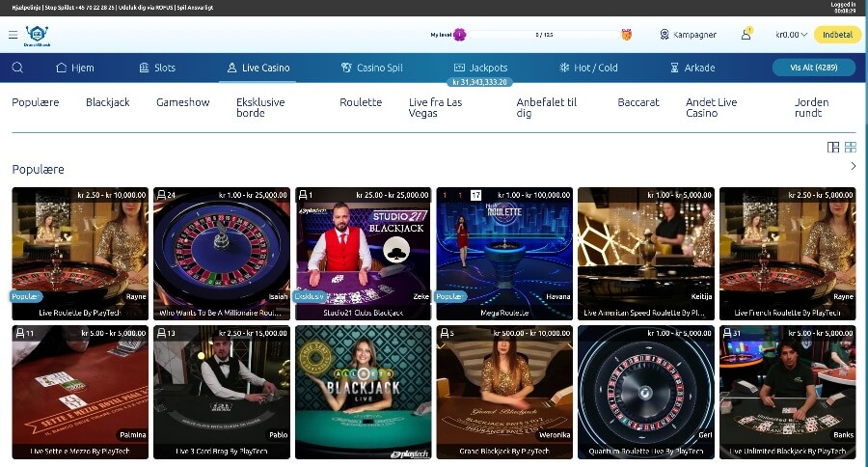Click the seat count icon on Millionaire Roulette

point(161,195)
